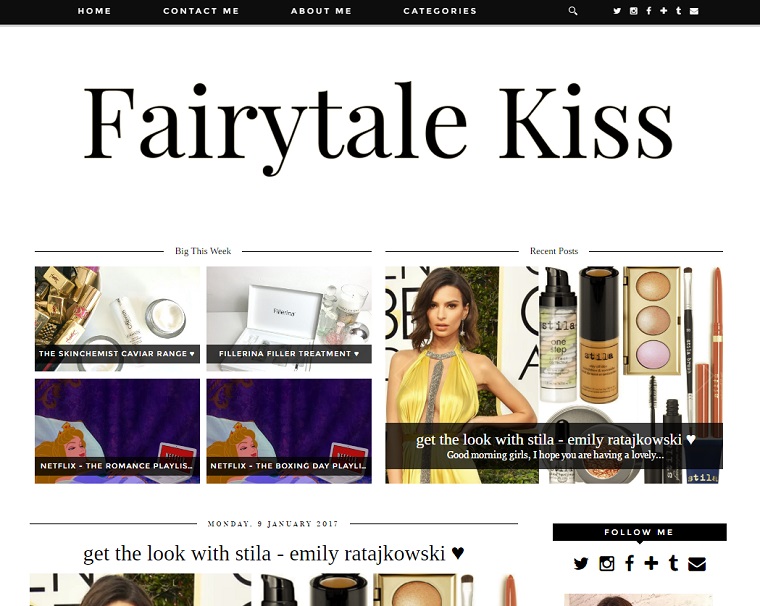
Task: Go to Home in the navigation menu
Action: pyautogui.click(x=95, y=11)
